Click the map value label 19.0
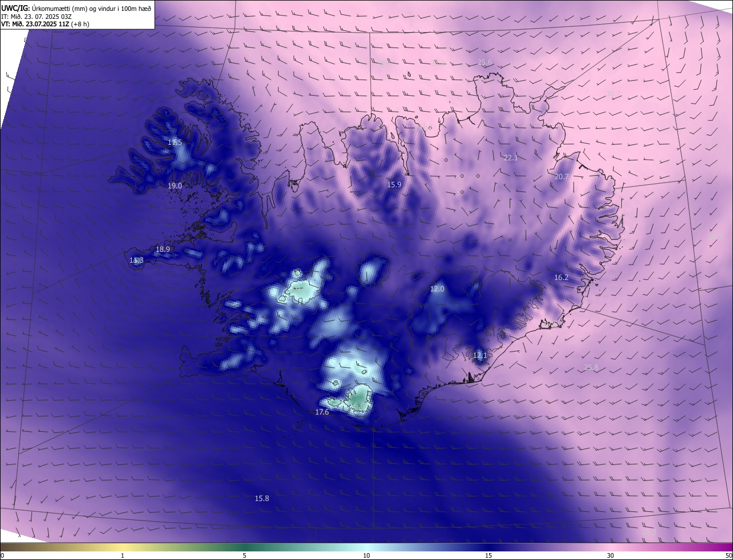 click(x=175, y=186)
